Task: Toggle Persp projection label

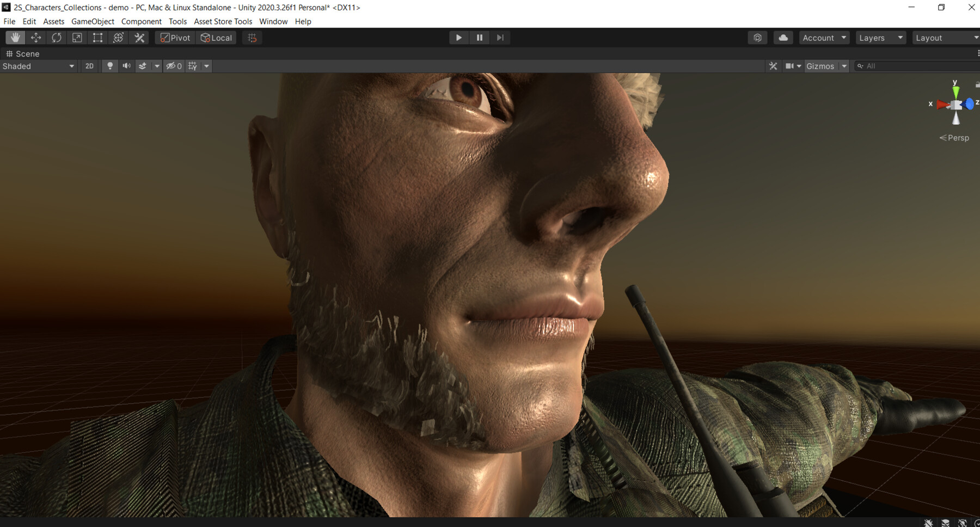Action: pyautogui.click(x=954, y=138)
